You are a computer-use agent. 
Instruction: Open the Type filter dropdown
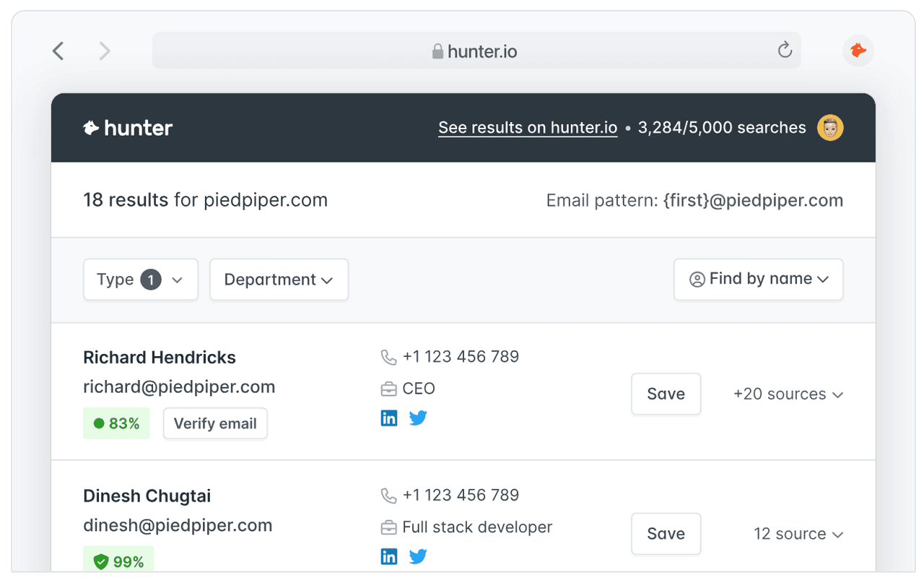140,280
